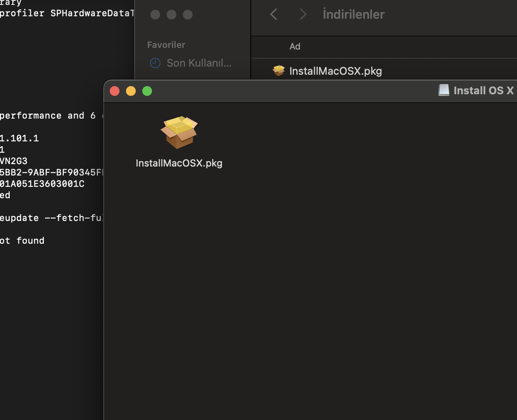The width and height of the screenshot is (517, 420).
Task: Open the InstallMacOSX.pkg package icon in Install OS X window
Action: [179, 132]
